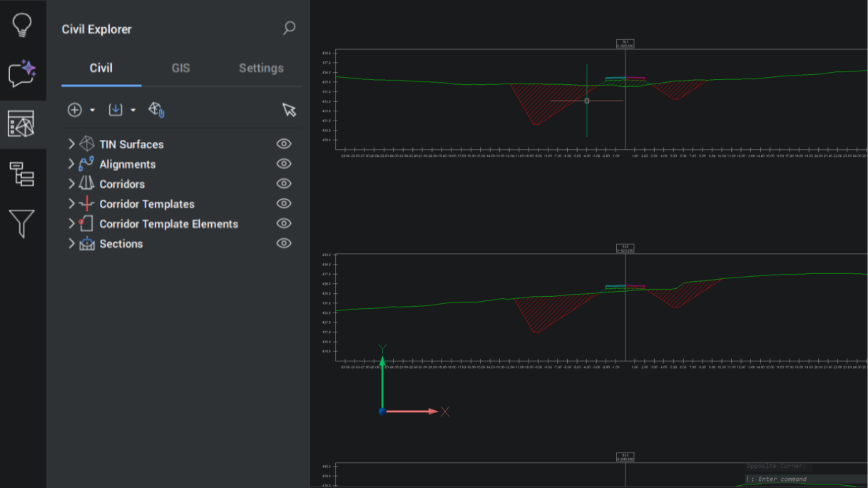868x488 pixels.
Task: Expand the Corridor Templates node
Action: (71, 204)
